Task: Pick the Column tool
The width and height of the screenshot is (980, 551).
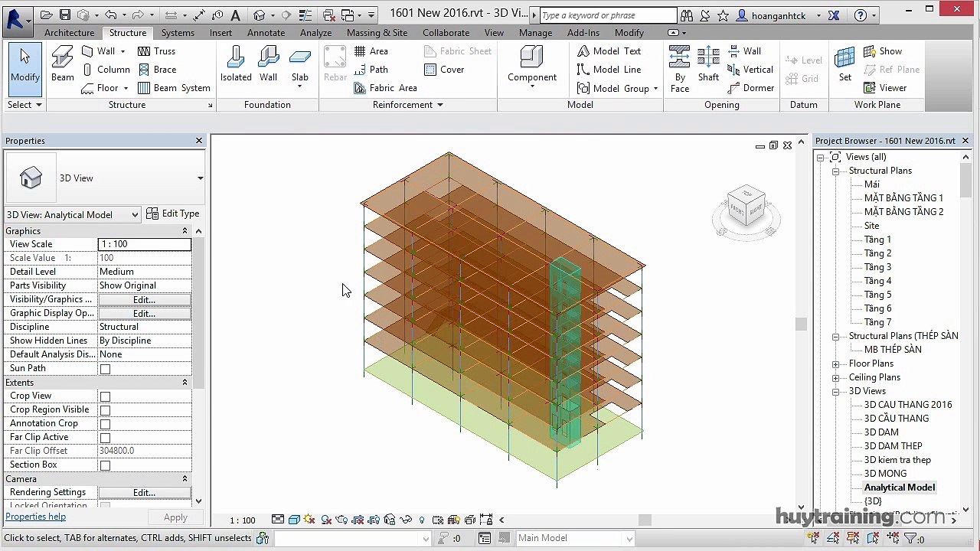Action: 105,70
